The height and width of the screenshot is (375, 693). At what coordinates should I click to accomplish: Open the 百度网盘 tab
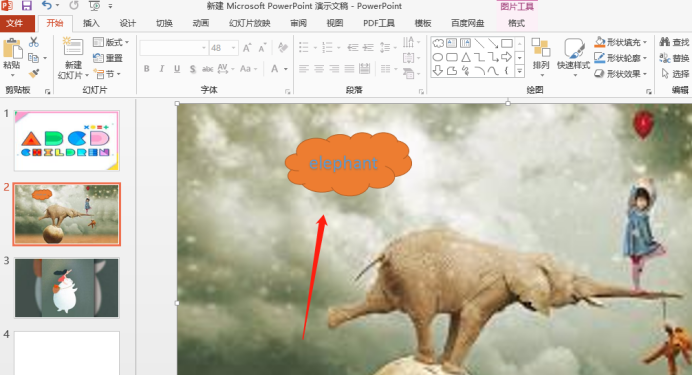467,23
